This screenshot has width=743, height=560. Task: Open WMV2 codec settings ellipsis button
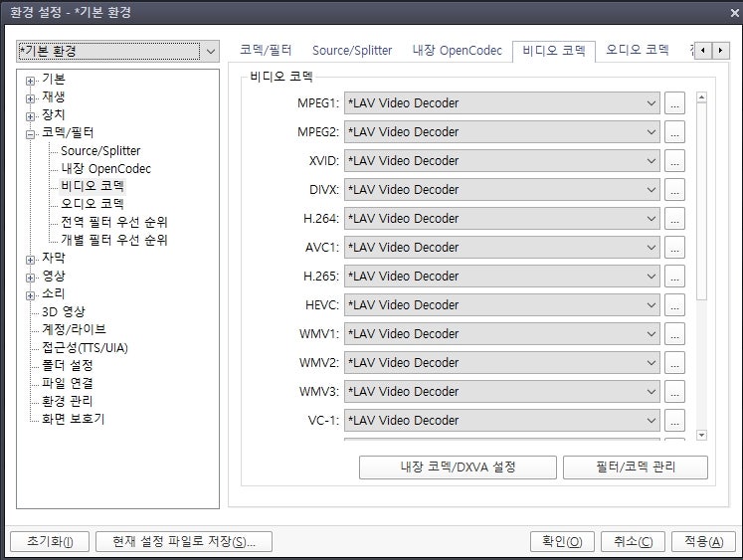tap(674, 363)
